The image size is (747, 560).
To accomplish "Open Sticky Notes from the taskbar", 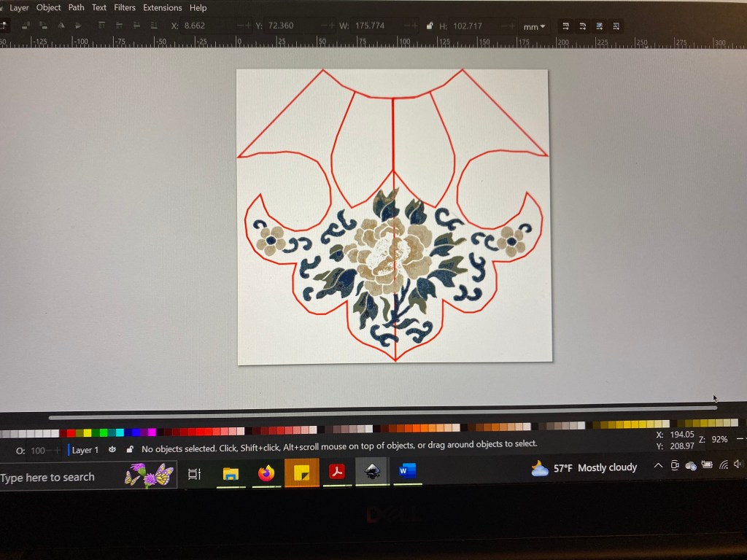I will 301,474.
